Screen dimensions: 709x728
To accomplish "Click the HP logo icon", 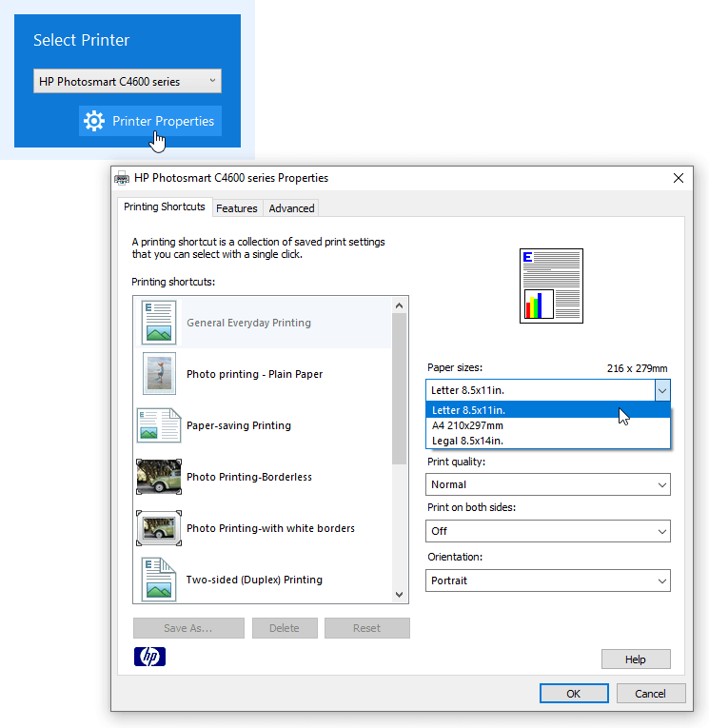I will pos(149,657).
